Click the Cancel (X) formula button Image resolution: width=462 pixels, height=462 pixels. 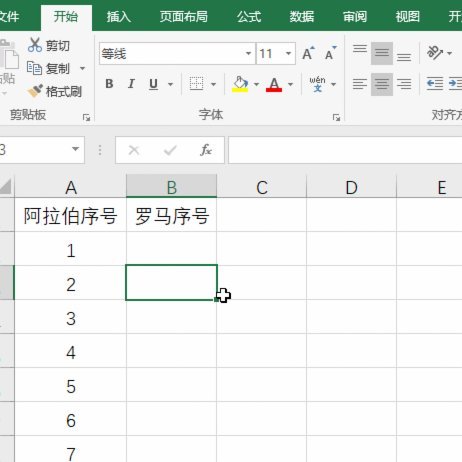[134, 150]
